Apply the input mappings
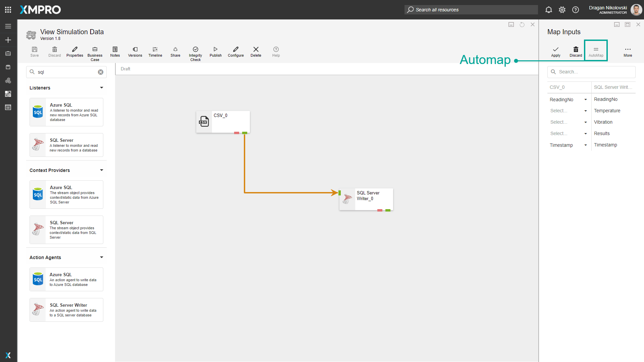The width and height of the screenshot is (644, 362). (x=555, y=52)
